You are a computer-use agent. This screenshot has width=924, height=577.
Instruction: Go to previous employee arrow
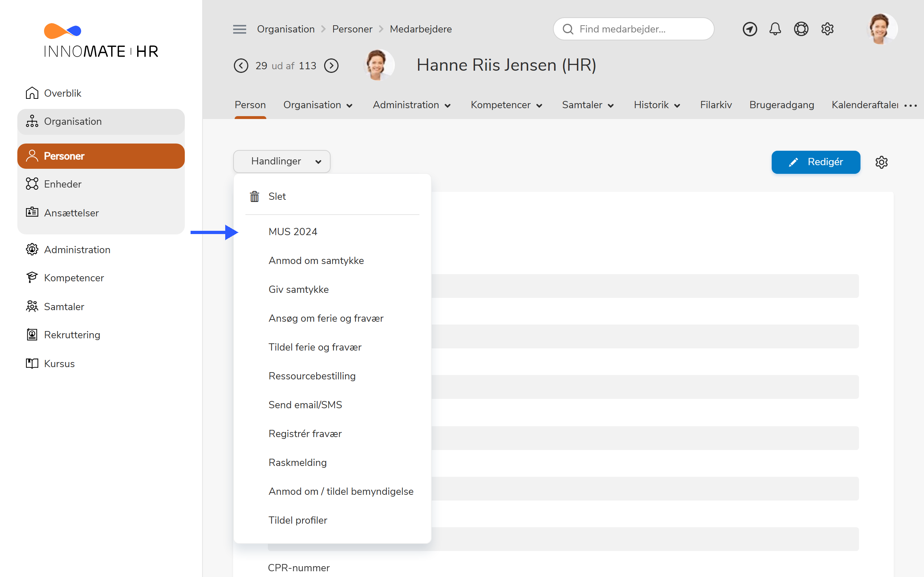(241, 66)
